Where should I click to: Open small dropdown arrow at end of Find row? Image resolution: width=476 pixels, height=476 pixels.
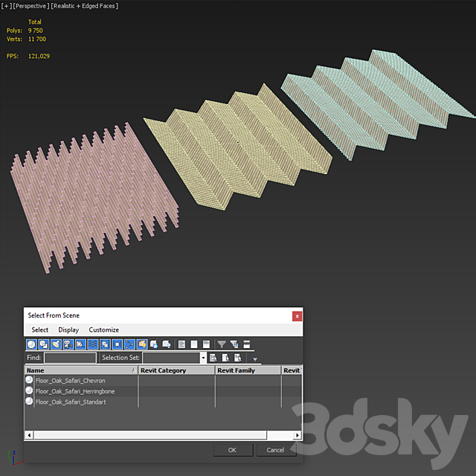(x=254, y=359)
